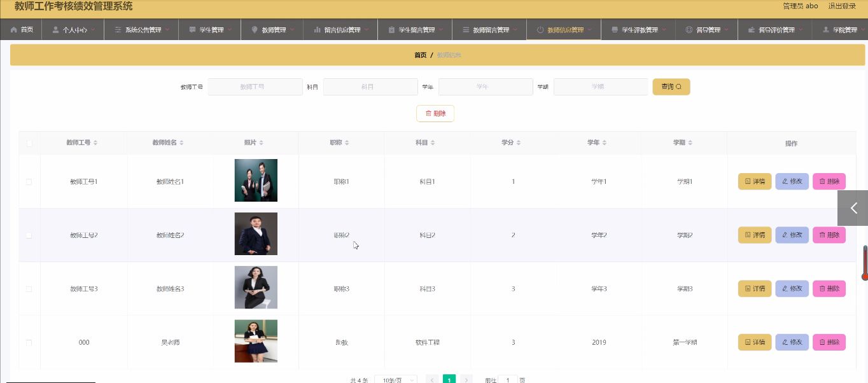Click 删除 for 教师工号2 row
The height and width of the screenshot is (383, 868).
pyautogui.click(x=829, y=235)
